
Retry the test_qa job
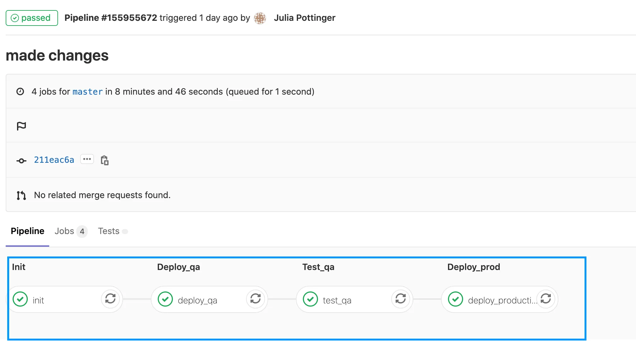click(401, 299)
